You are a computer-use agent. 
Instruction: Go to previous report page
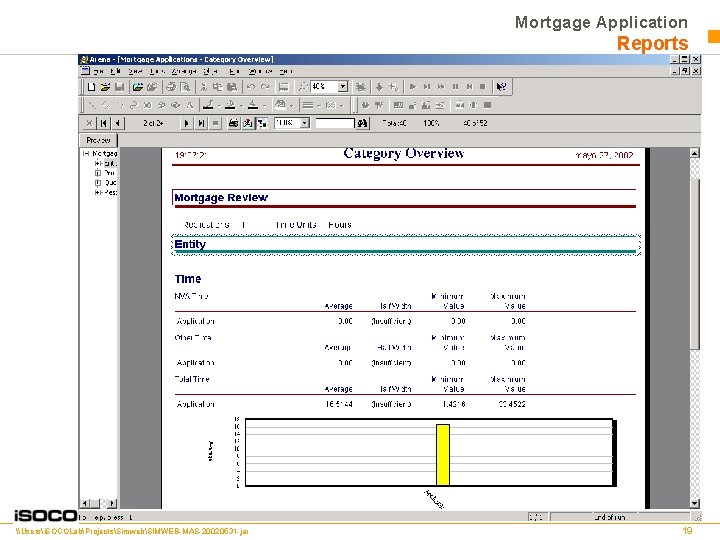pyautogui.click(x=118, y=123)
